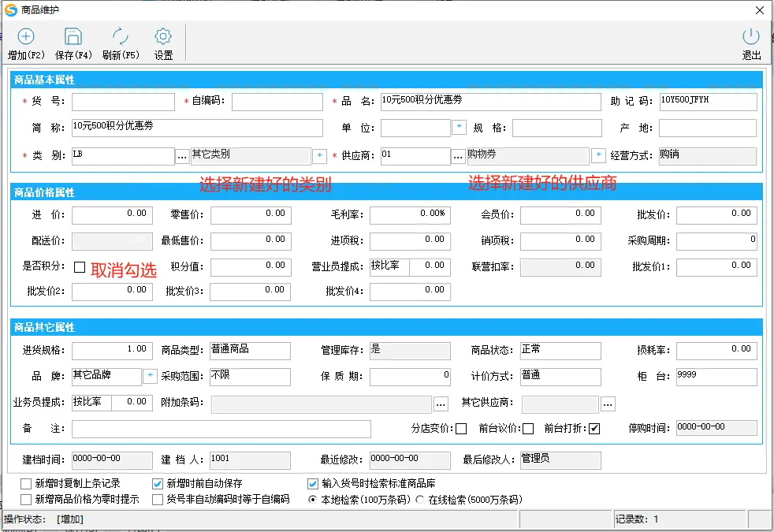This screenshot has height=532, width=774.
Task: Click the 供应商 code field containing 01
Action: point(415,156)
